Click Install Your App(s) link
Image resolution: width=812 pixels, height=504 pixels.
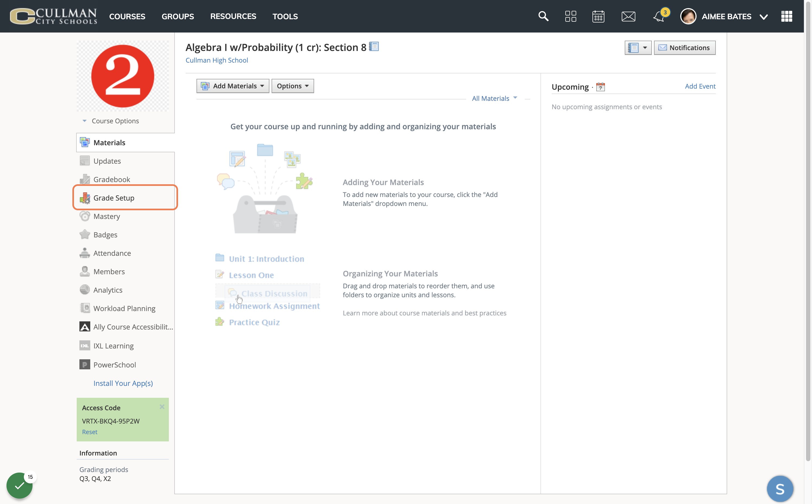[123, 383]
